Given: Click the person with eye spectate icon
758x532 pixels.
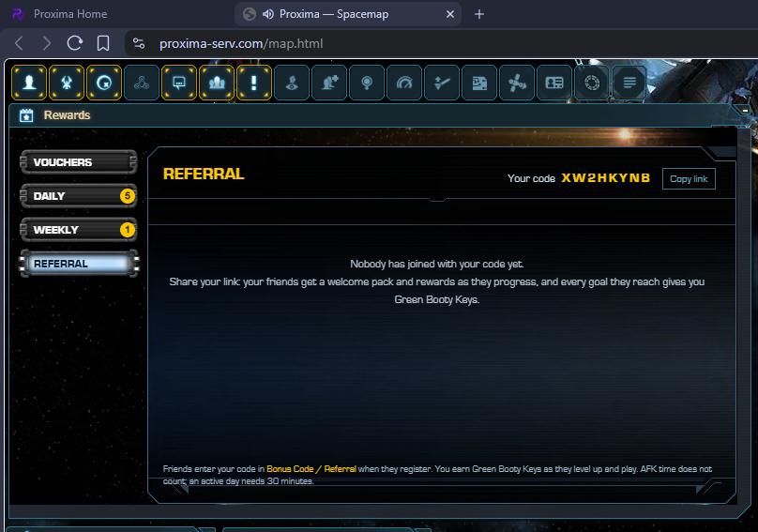Looking at the screenshot, I should coord(292,83).
